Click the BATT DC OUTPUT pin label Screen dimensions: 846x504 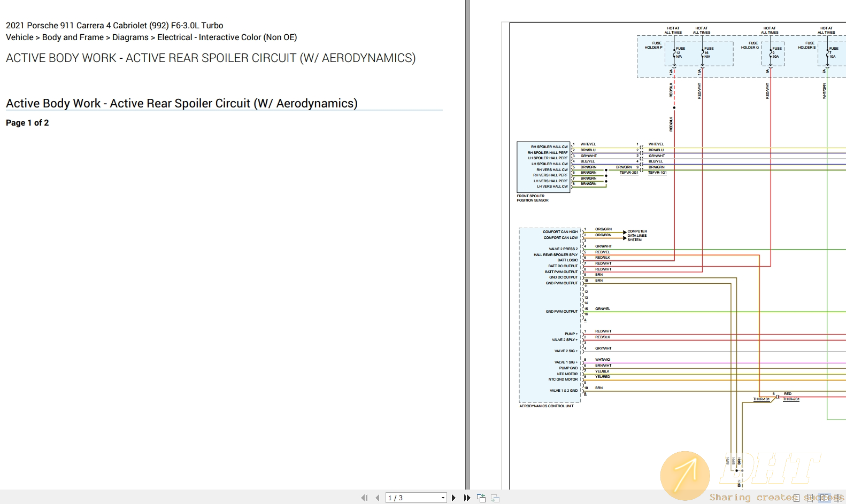tap(563, 266)
